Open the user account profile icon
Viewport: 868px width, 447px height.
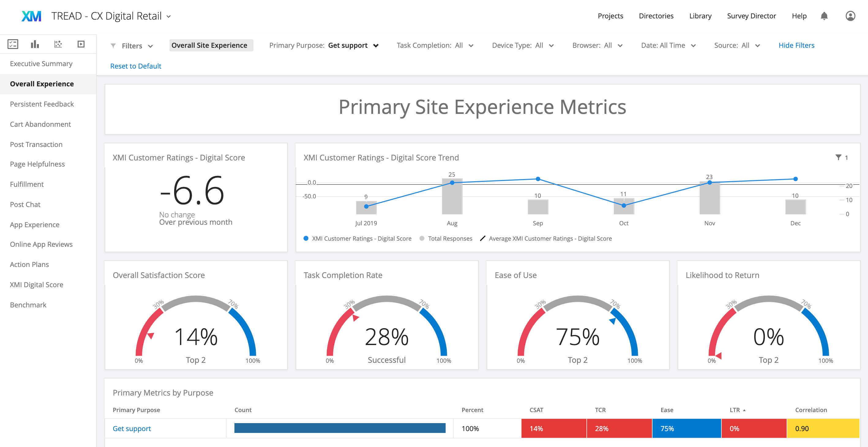tap(850, 16)
